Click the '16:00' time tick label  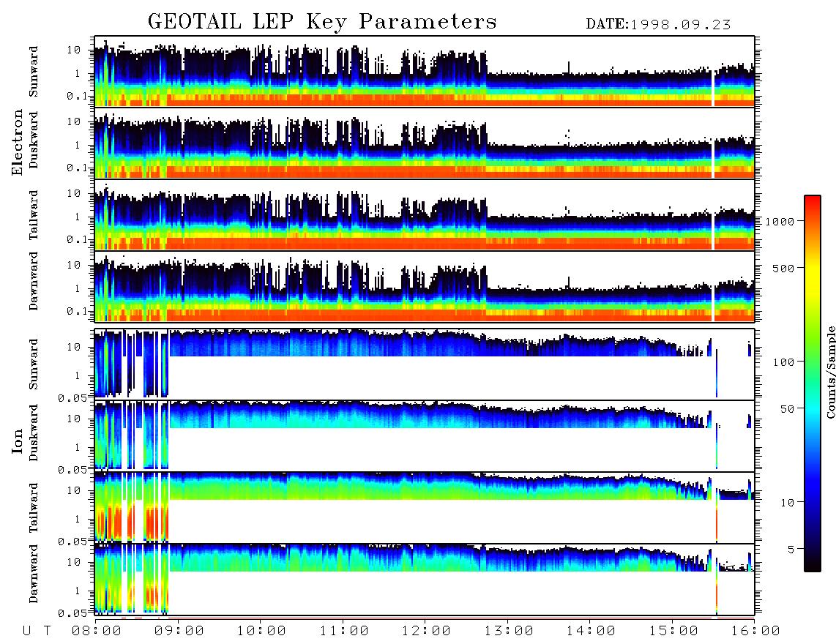click(755, 632)
